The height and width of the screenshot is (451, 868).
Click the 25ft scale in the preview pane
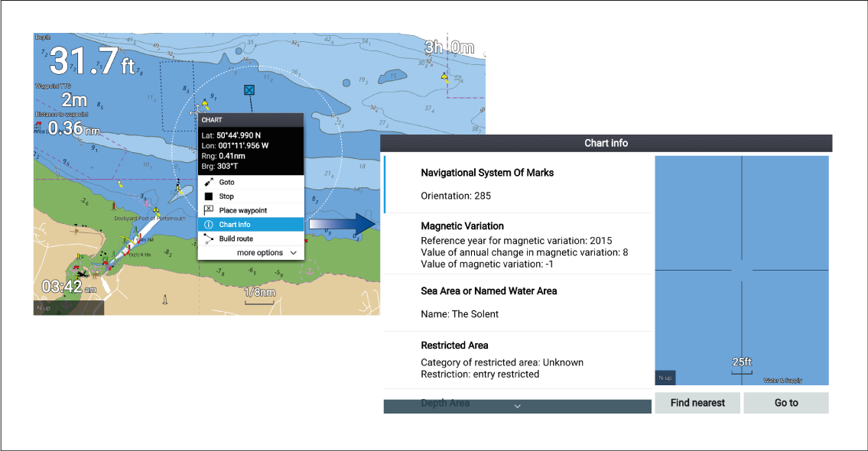click(x=742, y=365)
